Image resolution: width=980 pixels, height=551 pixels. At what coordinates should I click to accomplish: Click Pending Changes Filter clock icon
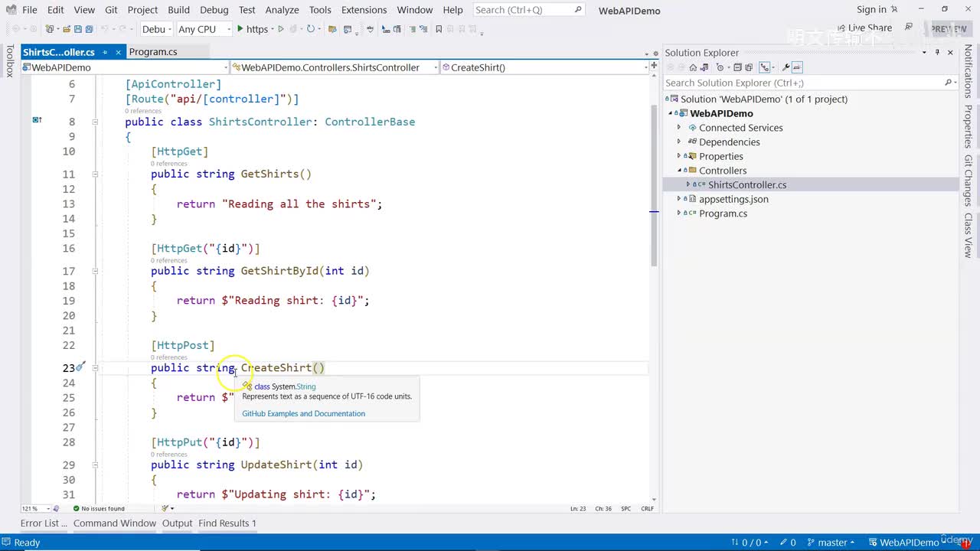click(720, 67)
